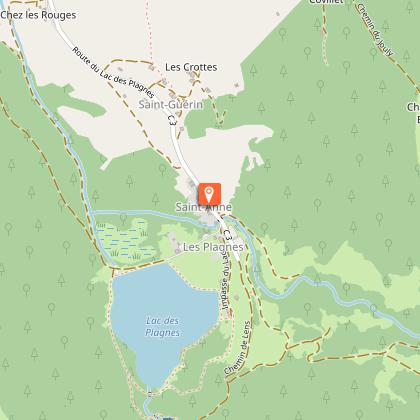Select the Les Plagnes hamlet label

pos(213,247)
